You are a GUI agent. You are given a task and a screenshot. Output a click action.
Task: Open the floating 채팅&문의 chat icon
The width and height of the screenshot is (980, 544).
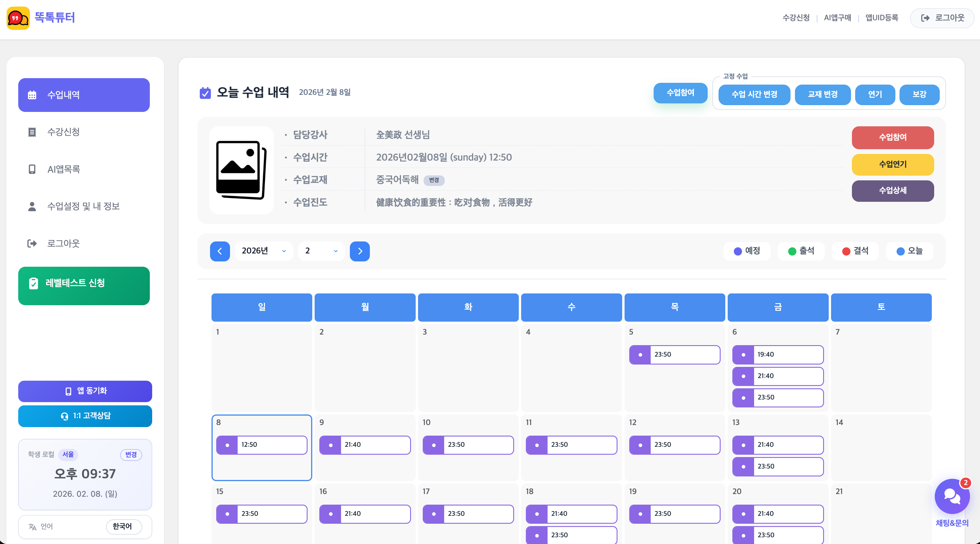(x=952, y=497)
